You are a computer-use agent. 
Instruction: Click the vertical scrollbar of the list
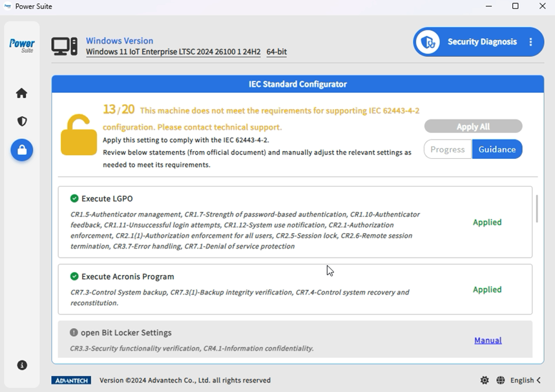tap(536, 208)
